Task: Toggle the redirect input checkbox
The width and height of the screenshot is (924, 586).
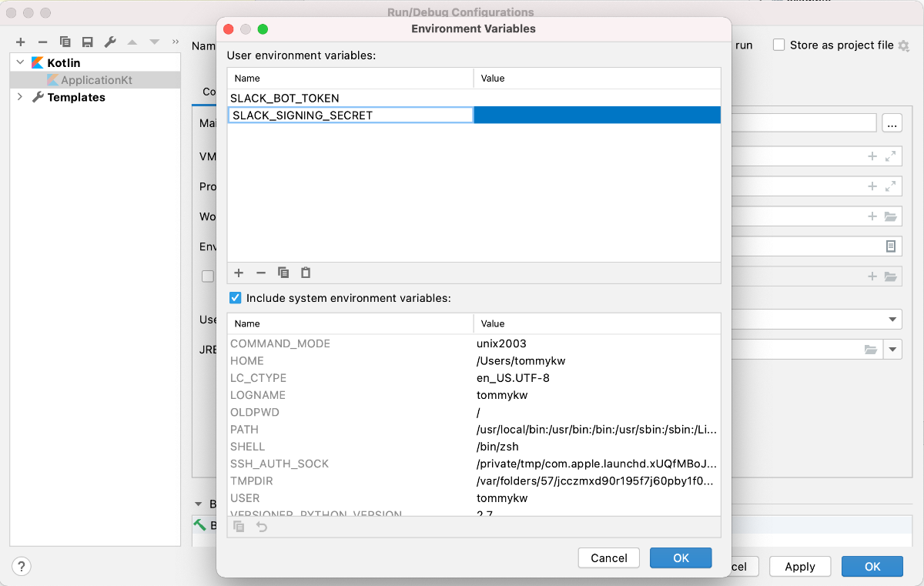Action: tap(207, 276)
